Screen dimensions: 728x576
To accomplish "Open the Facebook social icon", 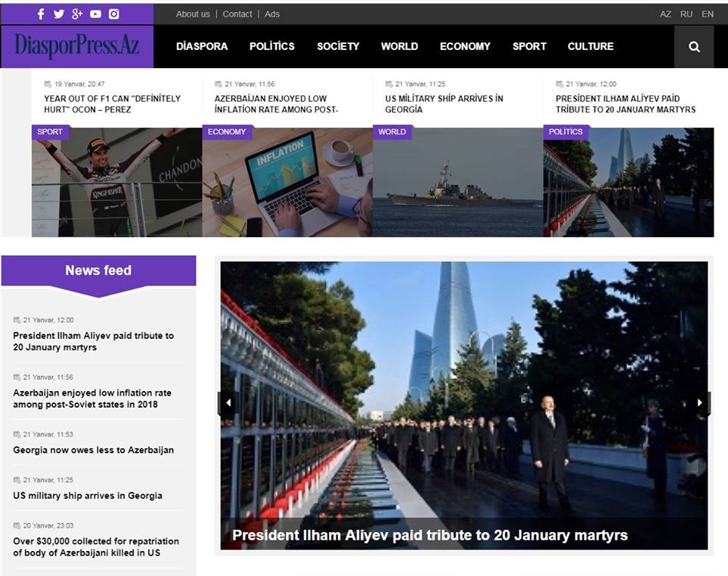I will (x=41, y=14).
